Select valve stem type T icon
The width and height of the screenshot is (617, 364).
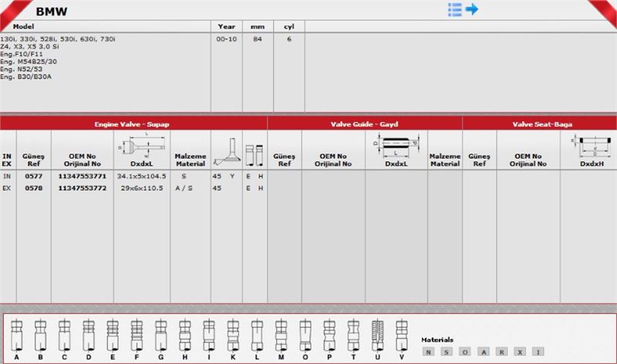tap(353, 335)
